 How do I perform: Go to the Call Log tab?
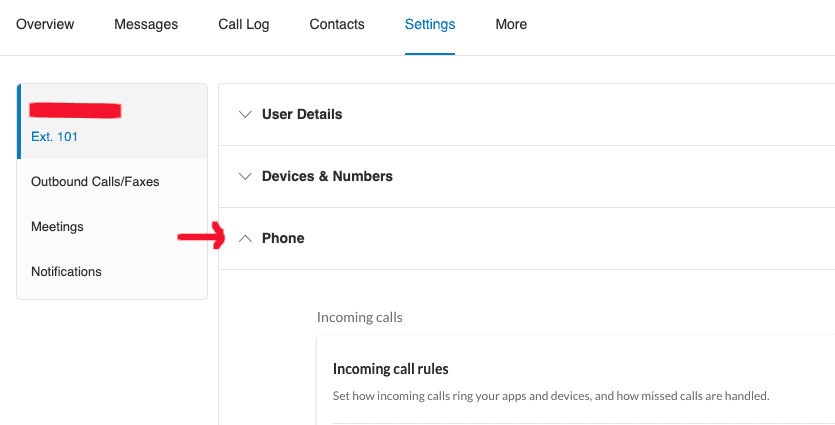tap(244, 24)
